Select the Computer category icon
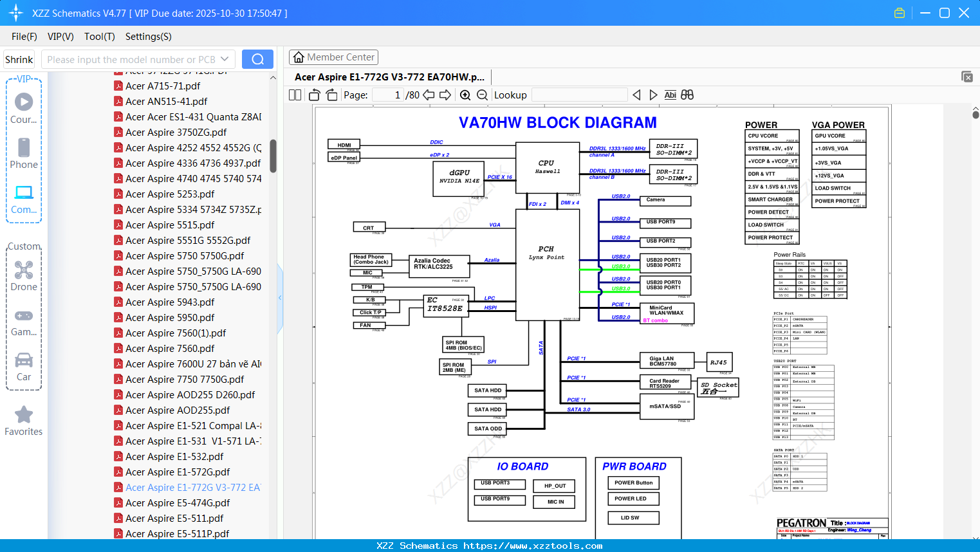980x552 pixels. click(x=24, y=192)
